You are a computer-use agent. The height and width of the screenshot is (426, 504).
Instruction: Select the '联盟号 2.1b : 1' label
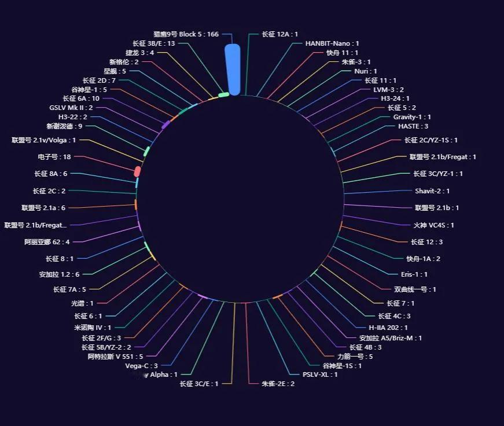click(x=437, y=208)
